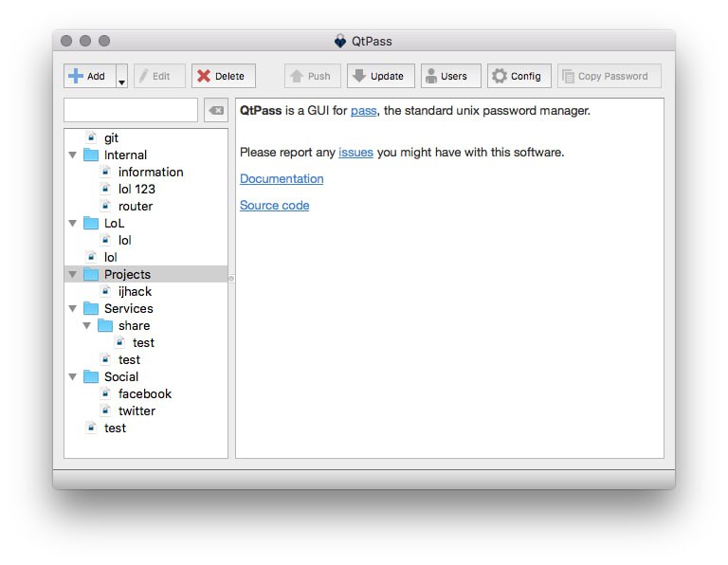Click the folder icon next to Social

pyautogui.click(x=91, y=376)
